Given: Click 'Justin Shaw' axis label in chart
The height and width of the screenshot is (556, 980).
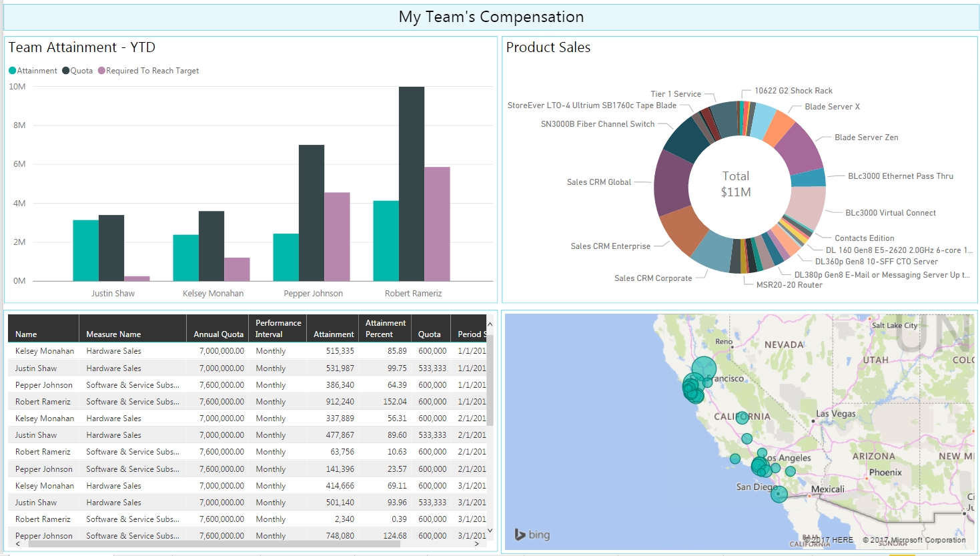Looking at the screenshot, I should tap(113, 294).
